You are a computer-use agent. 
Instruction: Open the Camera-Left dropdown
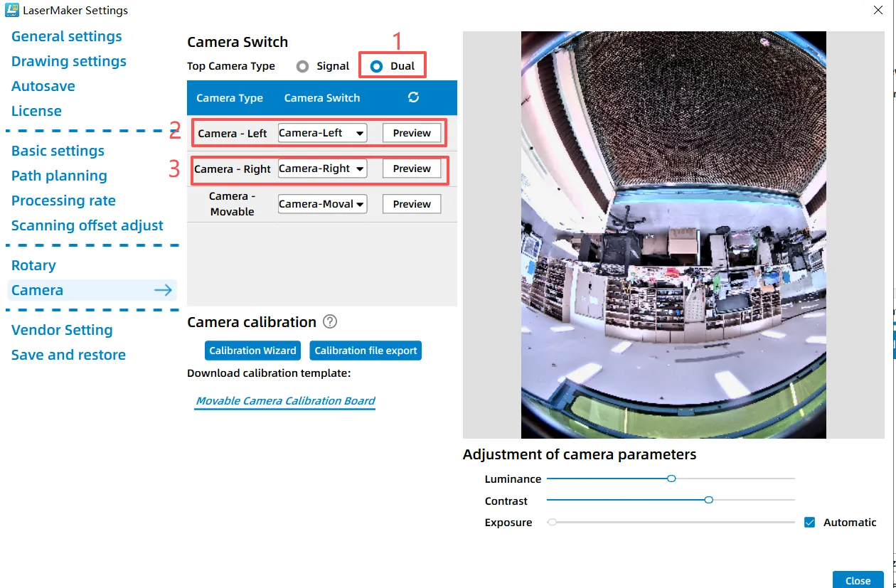coord(322,133)
